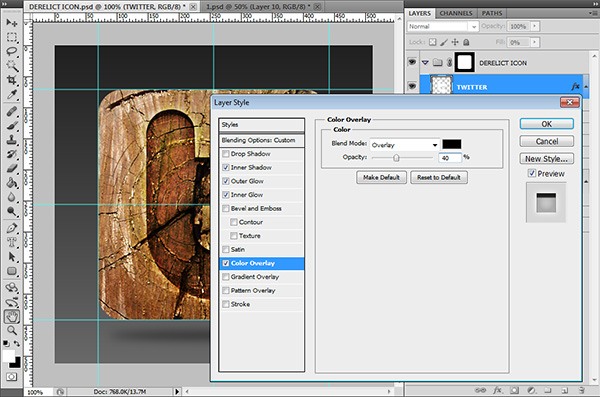Viewport: 600px width, 397px height.
Task: Add layer mask from Layers panel footer
Action: [514, 390]
